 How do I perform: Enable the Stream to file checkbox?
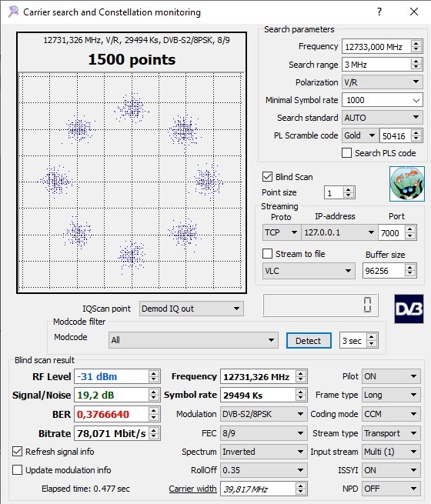click(267, 254)
